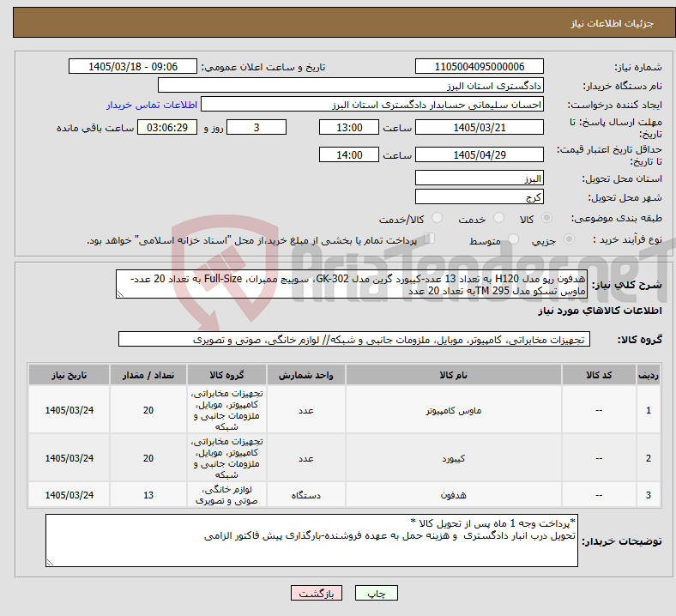Open the اطلاعات تماس خریدار link
This screenshot has height=616, width=676.
152,105
